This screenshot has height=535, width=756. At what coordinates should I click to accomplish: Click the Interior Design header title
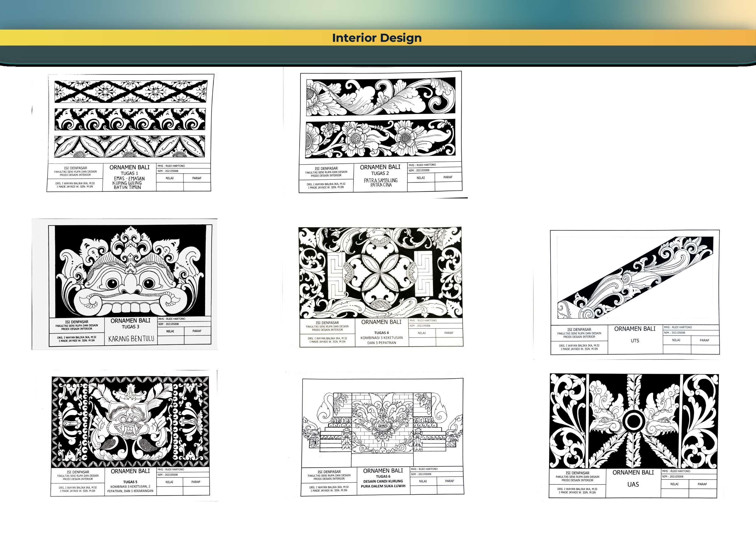click(377, 38)
